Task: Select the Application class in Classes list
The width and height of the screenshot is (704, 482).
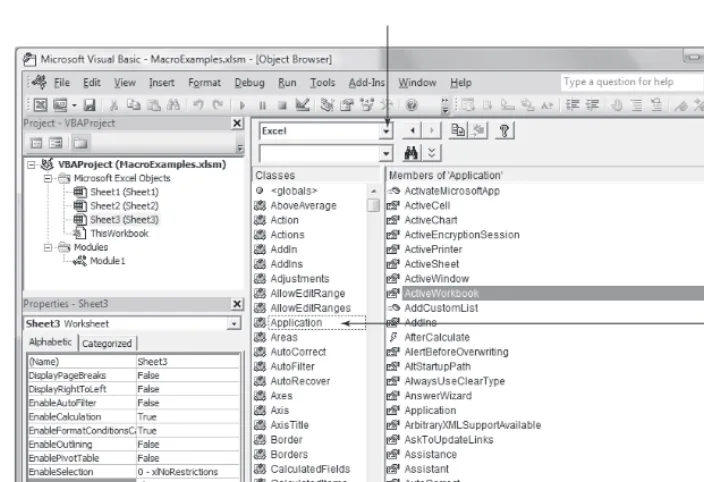Action: coord(296,323)
